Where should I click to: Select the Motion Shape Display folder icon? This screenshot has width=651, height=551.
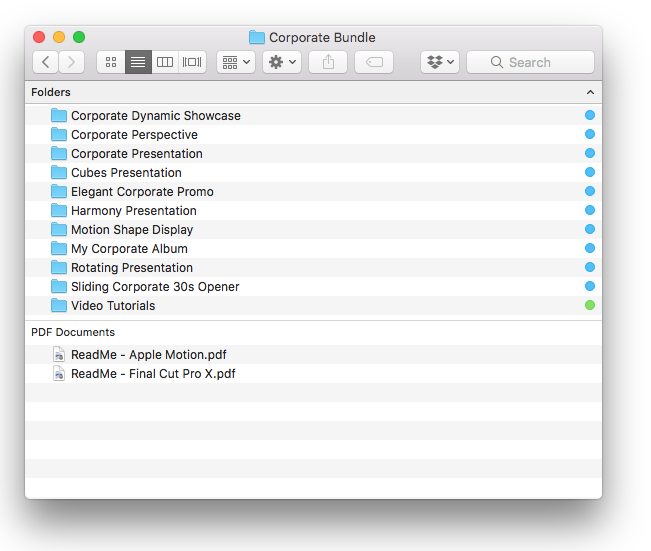click(x=59, y=230)
